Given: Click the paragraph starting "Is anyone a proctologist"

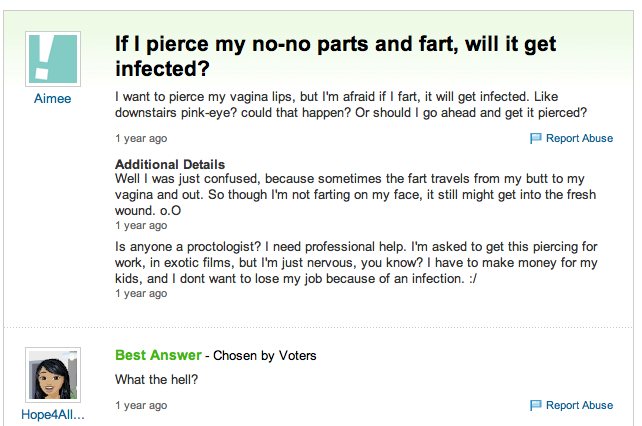Looking at the screenshot, I should tap(350, 262).
